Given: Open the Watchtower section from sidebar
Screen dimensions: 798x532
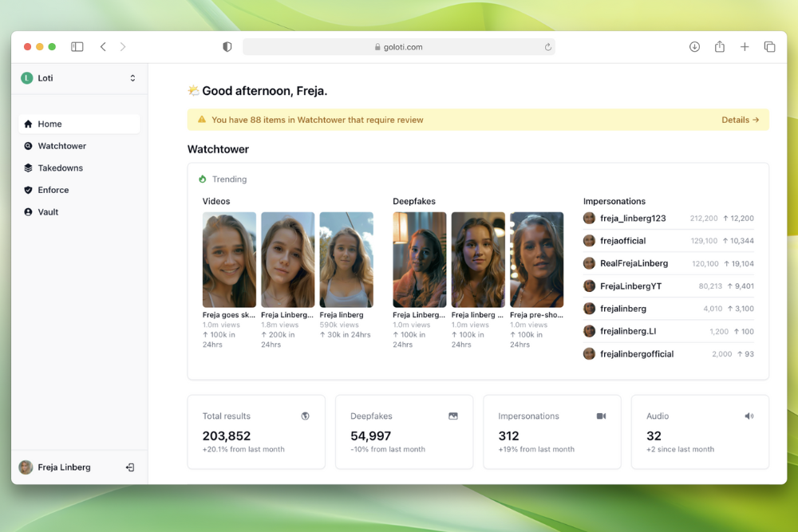Looking at the screenshot, I should pos(62,146).
